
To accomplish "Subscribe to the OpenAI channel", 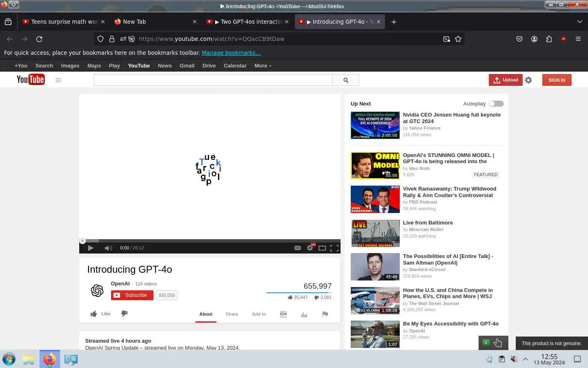I will pyautogui.click(x=132, y=295).
